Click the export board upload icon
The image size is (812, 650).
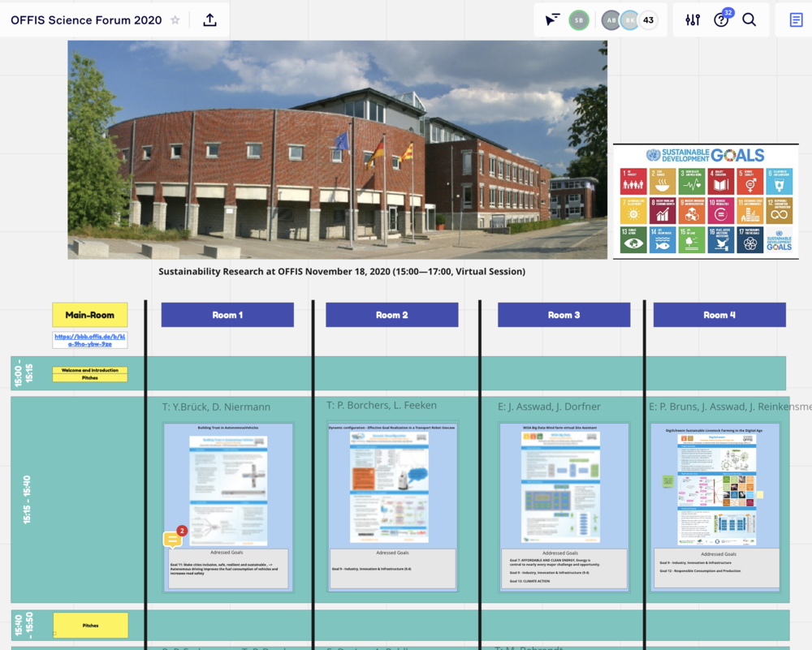209,20
